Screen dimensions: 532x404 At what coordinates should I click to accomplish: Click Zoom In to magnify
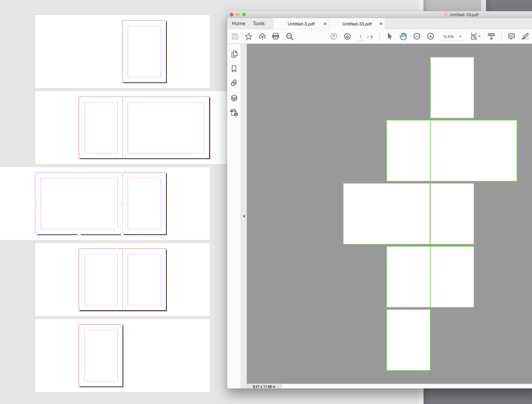431,36
